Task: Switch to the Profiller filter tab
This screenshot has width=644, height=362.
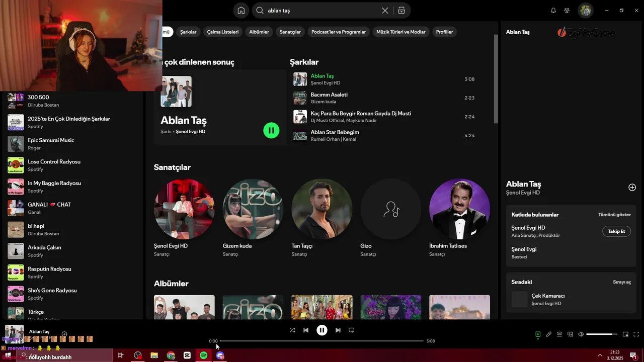Action: 445,32
